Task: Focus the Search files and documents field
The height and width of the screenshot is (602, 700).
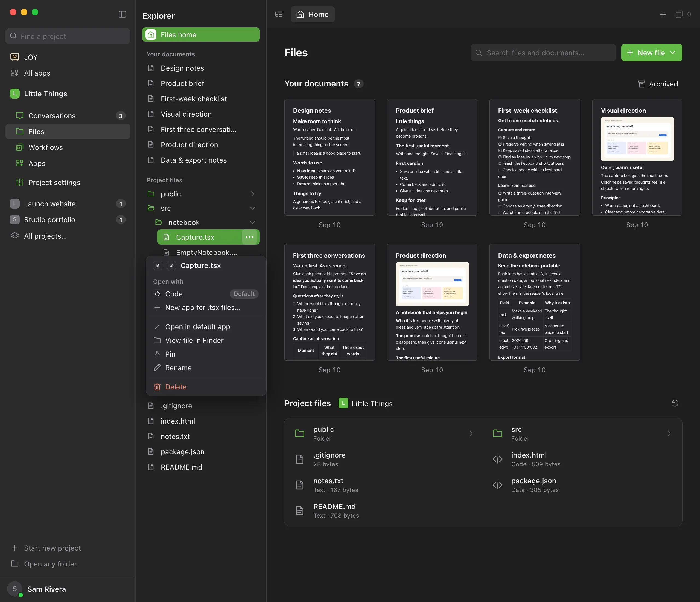Action: pyautogui.click(x=543, y=52)
